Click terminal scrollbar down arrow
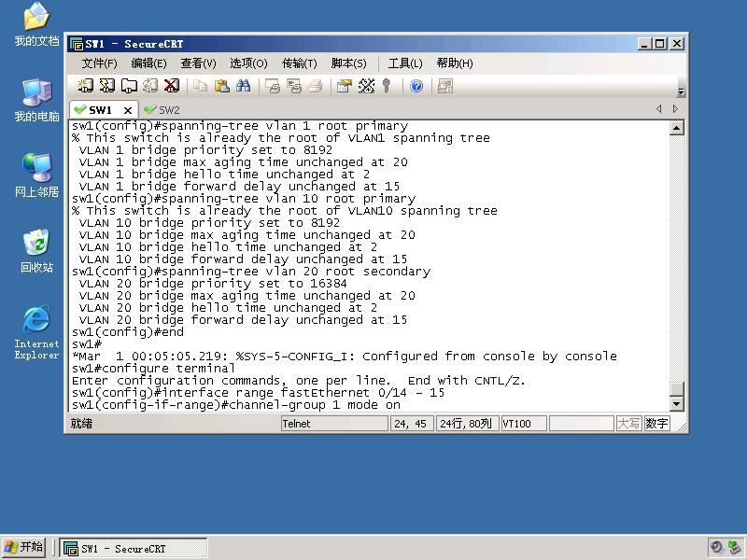The height and width of the screenshot is (560, 747). tap(677, 404)
